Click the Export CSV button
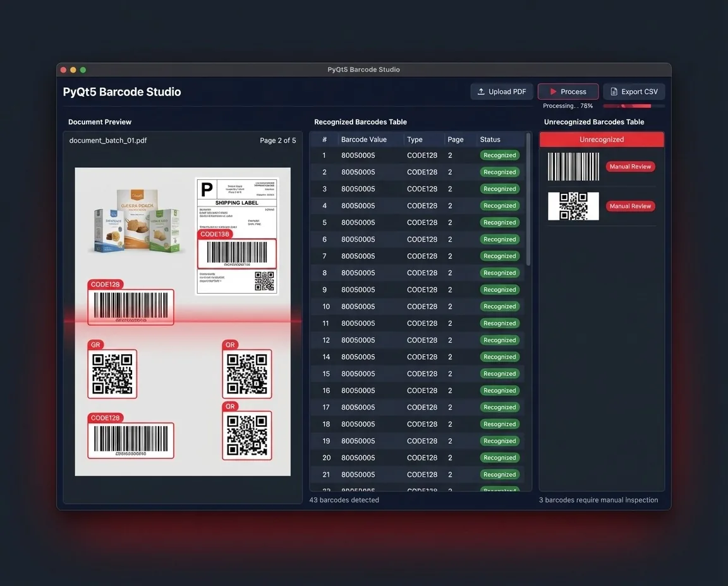 [634, 92]
